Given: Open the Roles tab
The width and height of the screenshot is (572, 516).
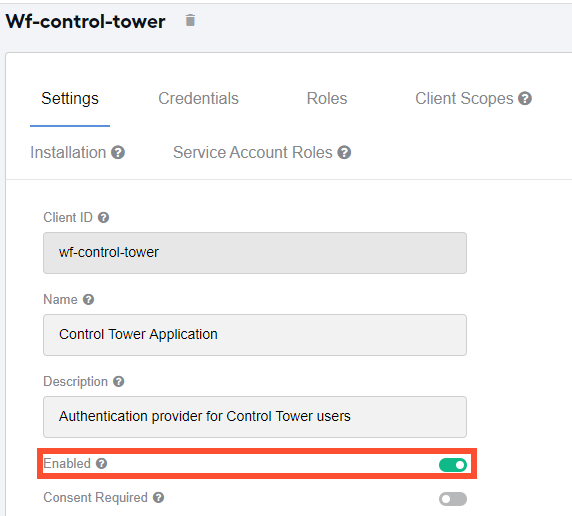Looking at the screenshot, I should click(327, 99).
